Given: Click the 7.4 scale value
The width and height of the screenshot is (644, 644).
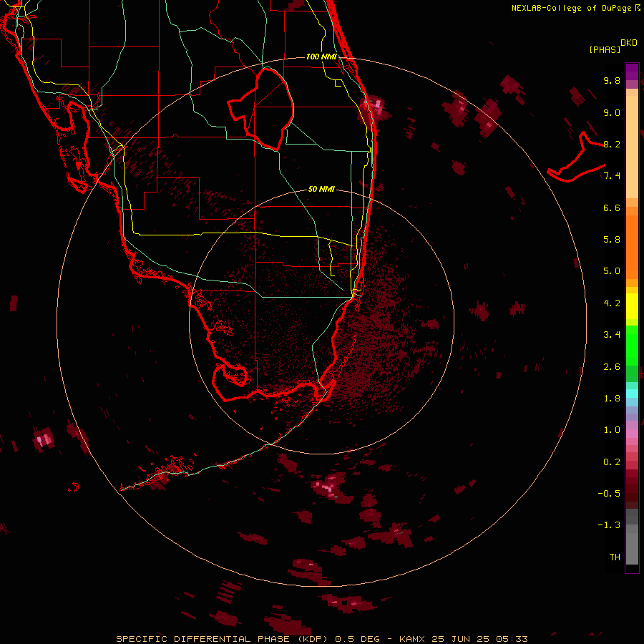Looking at the screenshot, I should 612,176.
